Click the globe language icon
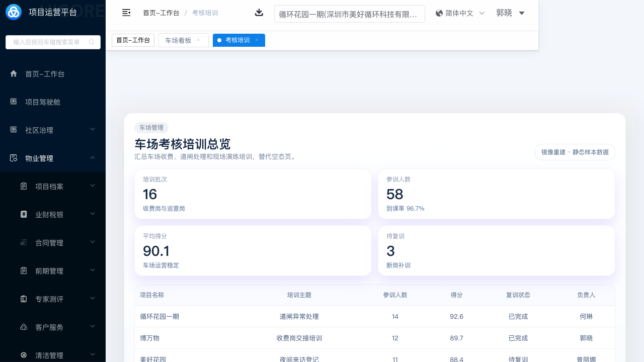 439,13
